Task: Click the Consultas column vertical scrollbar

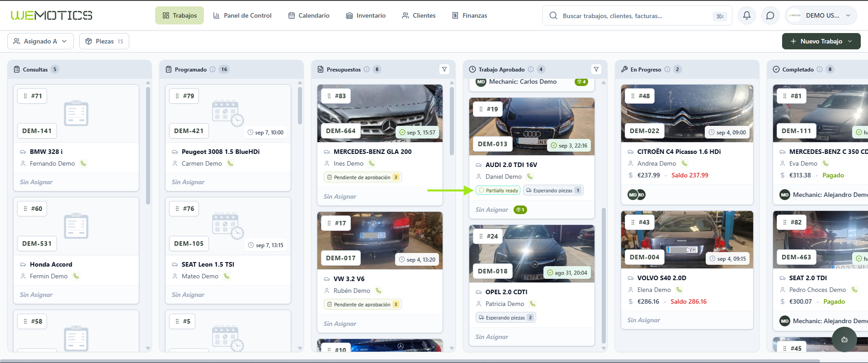Action: tap(148, 145)
